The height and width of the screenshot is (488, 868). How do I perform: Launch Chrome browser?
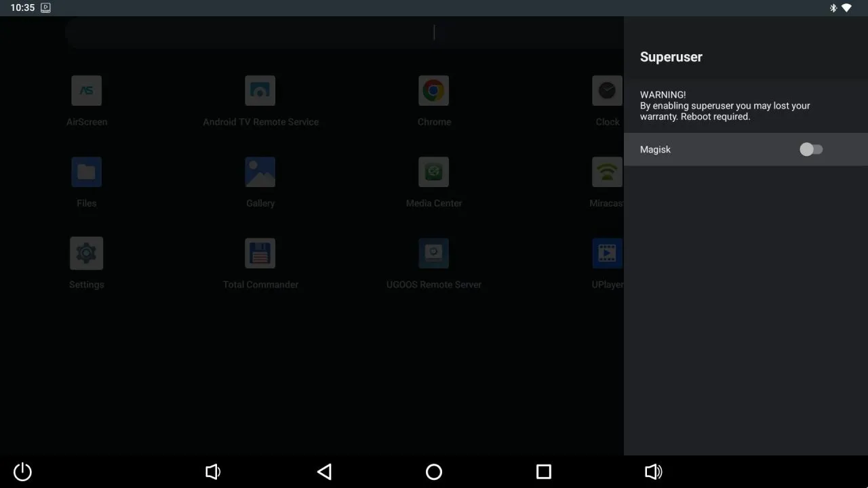pos(434,90)
